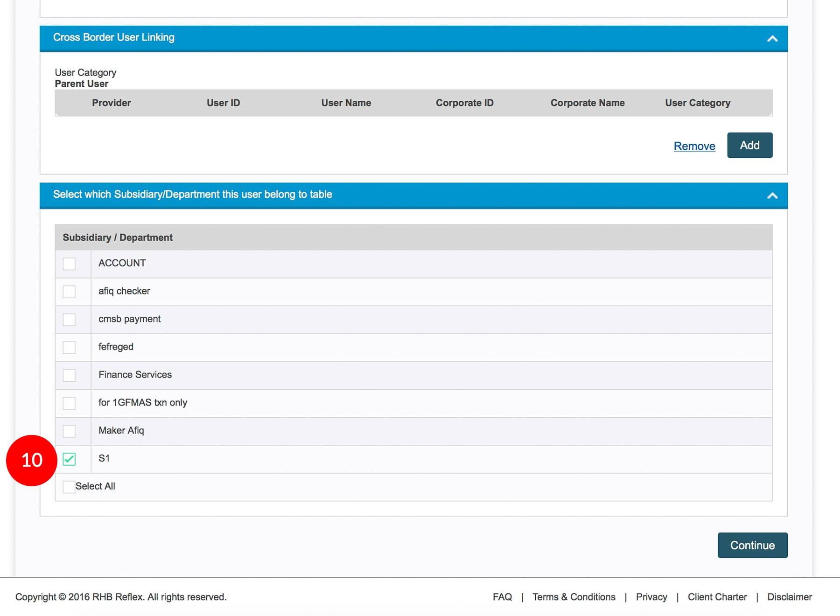Collapse the Cross Border User Linking section
Screen dimensions: 840x616
772,38
